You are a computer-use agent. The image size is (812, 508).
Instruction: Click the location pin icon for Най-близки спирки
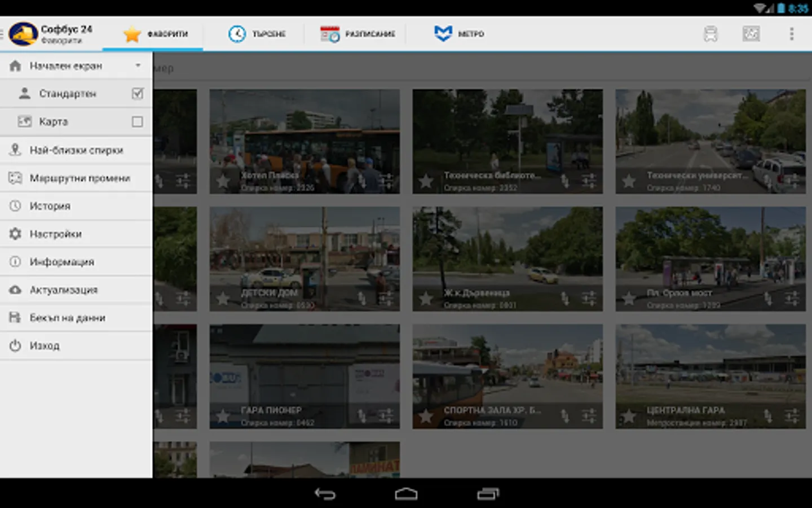(x=16, y=150)
